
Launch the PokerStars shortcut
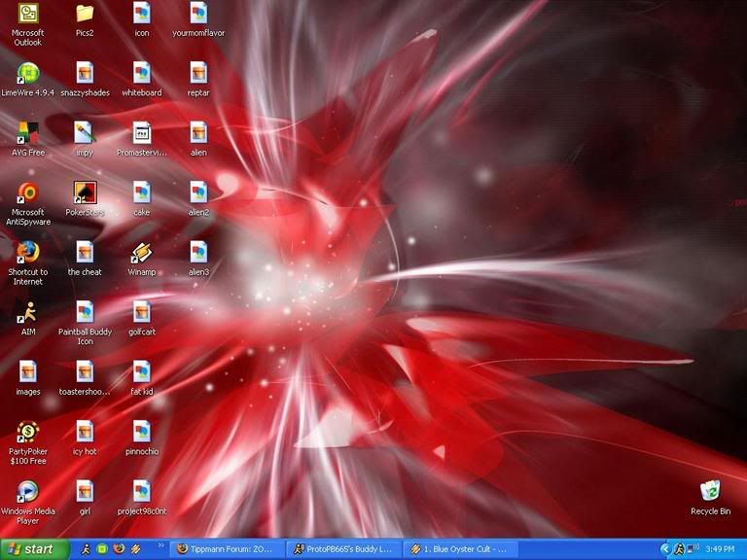[x=85, y=192]
